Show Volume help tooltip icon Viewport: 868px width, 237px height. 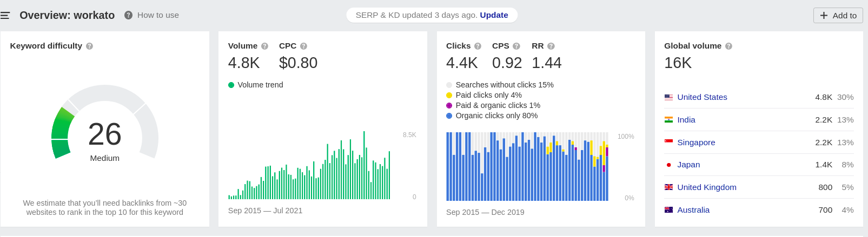click(264, 46)
